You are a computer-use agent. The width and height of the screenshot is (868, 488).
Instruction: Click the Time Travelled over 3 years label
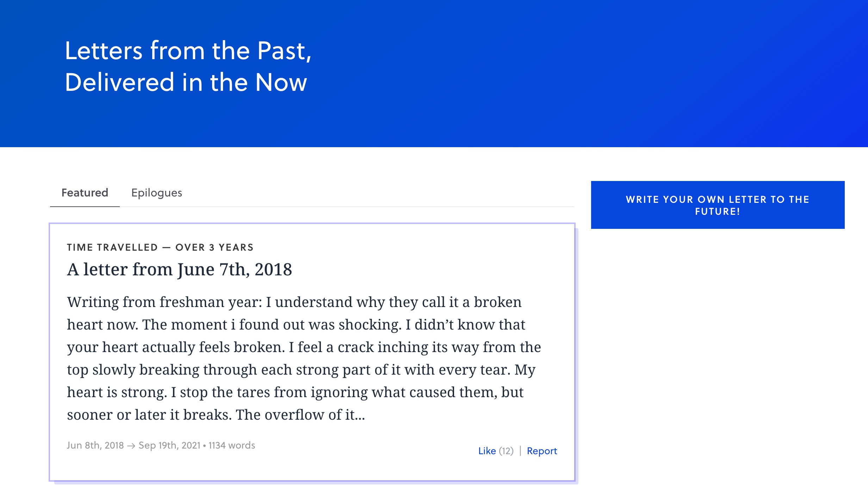tap(160, 248)
